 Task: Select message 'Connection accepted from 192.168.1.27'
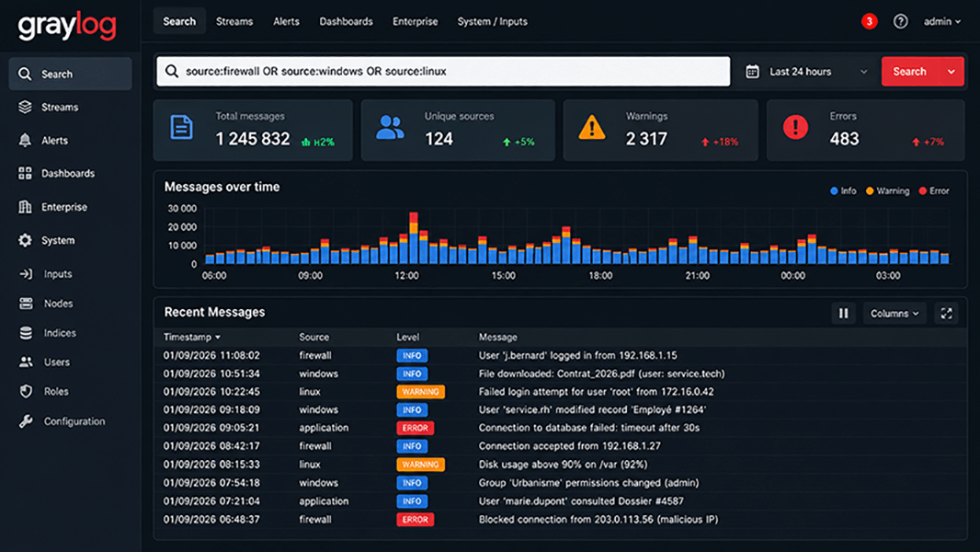569,446
